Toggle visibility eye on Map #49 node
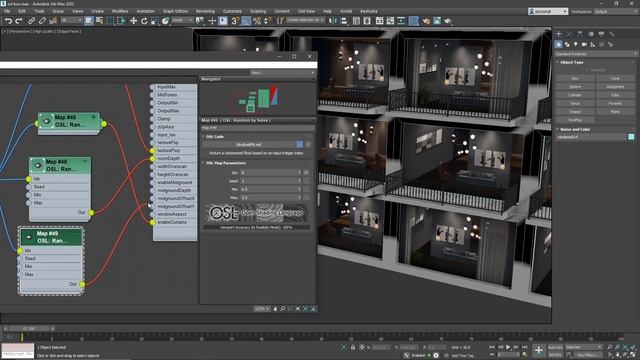 pos(29,237)
